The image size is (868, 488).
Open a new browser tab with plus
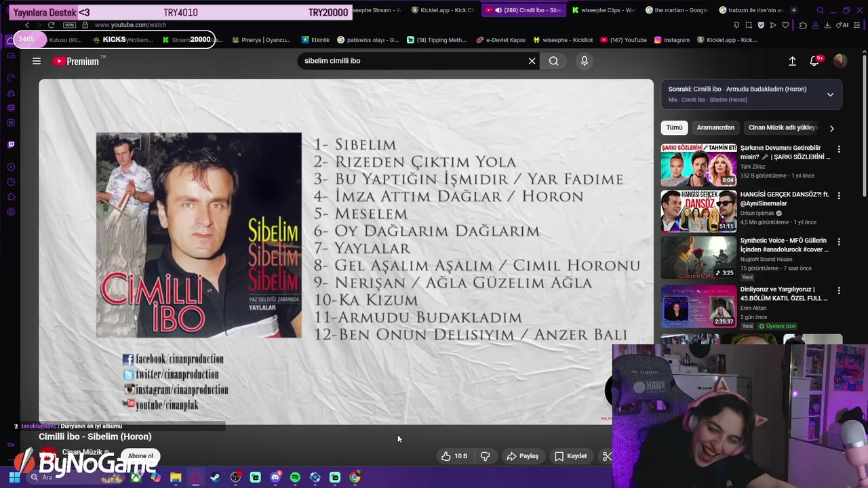point(794,10)
